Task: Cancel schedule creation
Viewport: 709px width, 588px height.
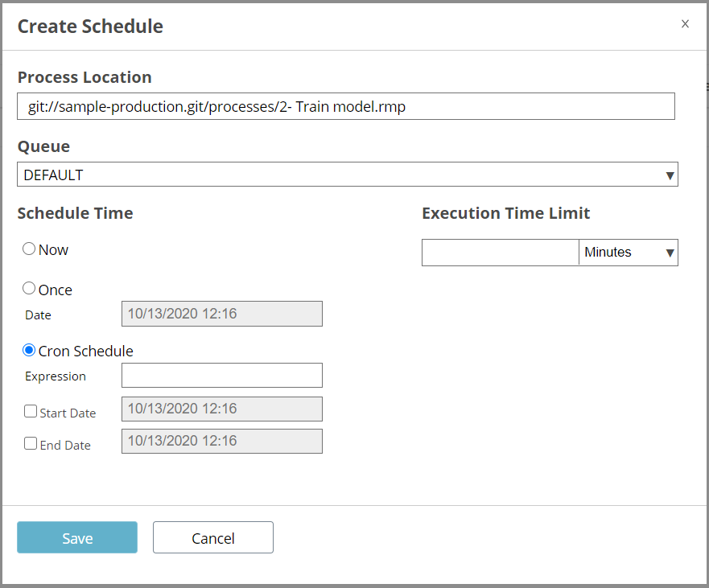Action: 213,537
